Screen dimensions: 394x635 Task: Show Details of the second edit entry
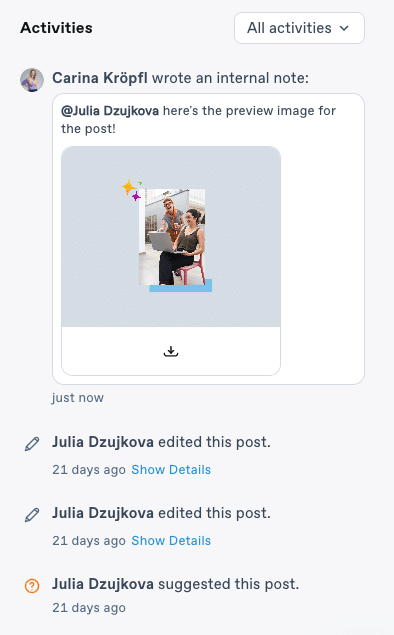pyautogui.click(x=171, y=541)
